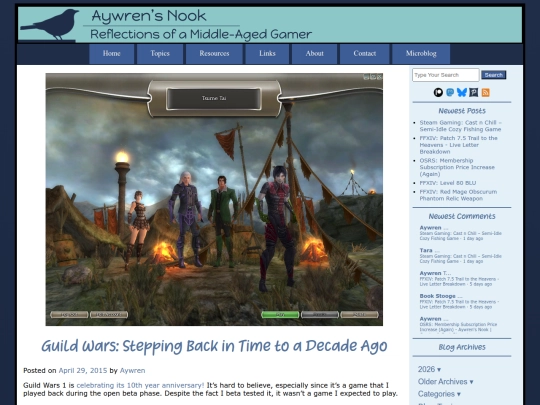The image size is (540, 405).
Task: Click the April 29, 2015 date link
Action: [83, 371]
